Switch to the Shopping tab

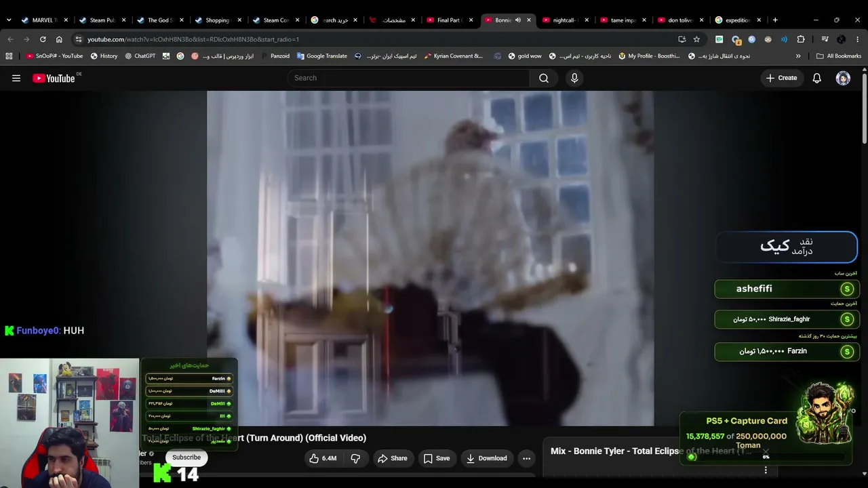(218, 20)
